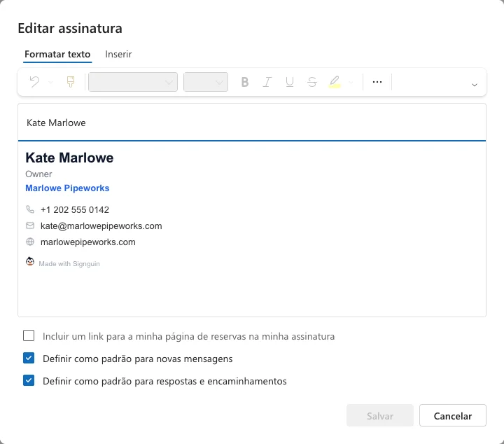The height and width of the screenshot is (444, 504).
Task: Uncheck default for respostas e encaminhamentos
Action: (29, 381)
